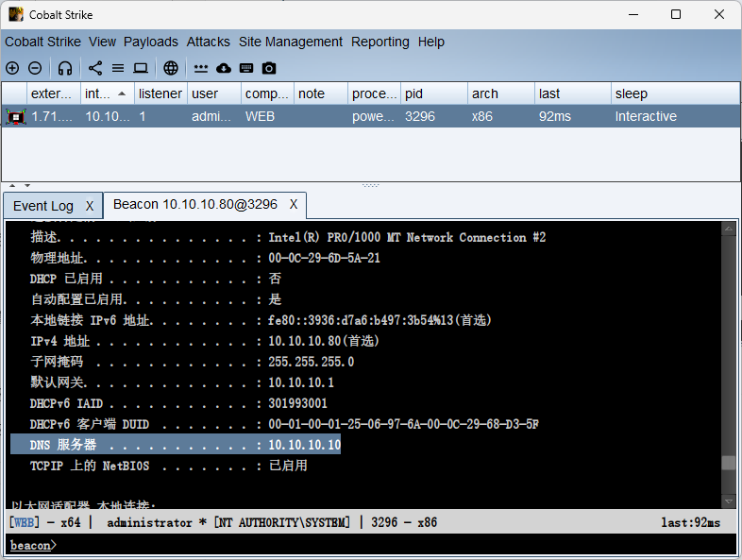Viewport: 742px width, 560px height.
Task: Open downloaded files cloud icon
Action: 224,68
